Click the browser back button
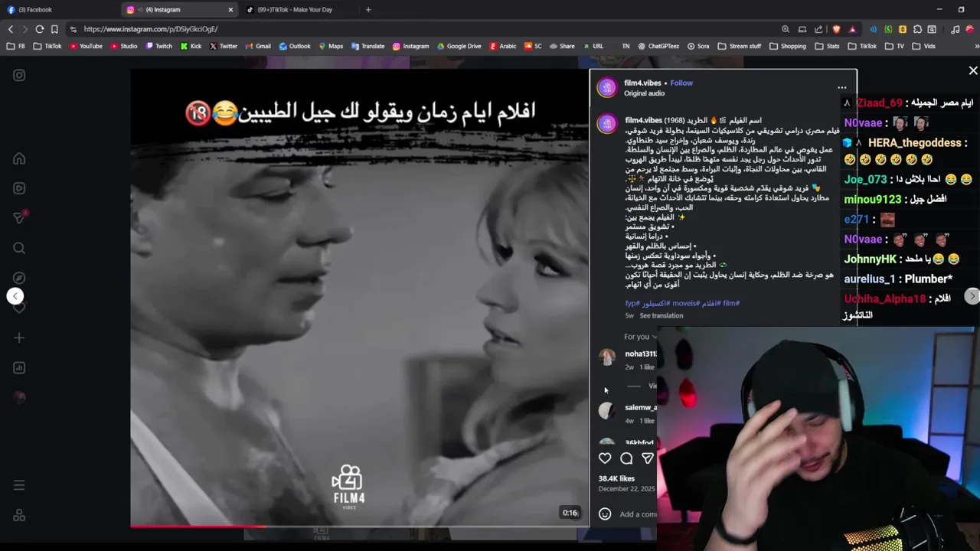This screenshot has width=980, height=551. click(x=11, y=29)
